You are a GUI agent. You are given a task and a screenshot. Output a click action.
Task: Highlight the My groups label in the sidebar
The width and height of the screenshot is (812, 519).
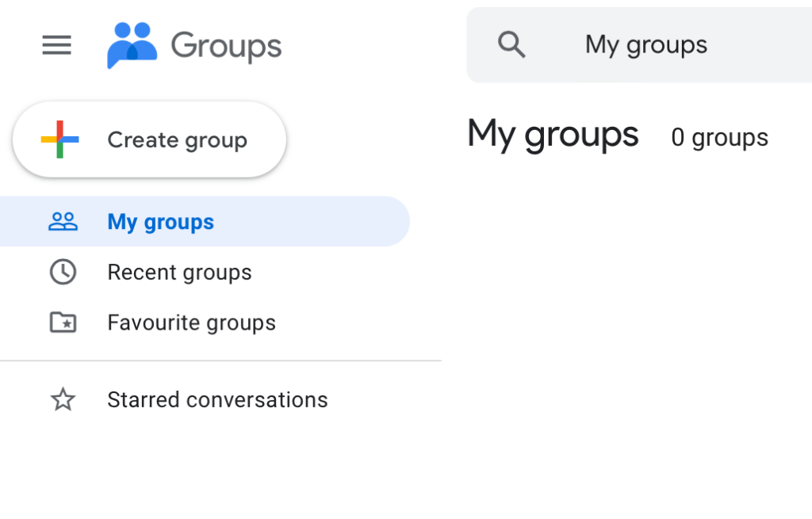[x=160, y=221]
